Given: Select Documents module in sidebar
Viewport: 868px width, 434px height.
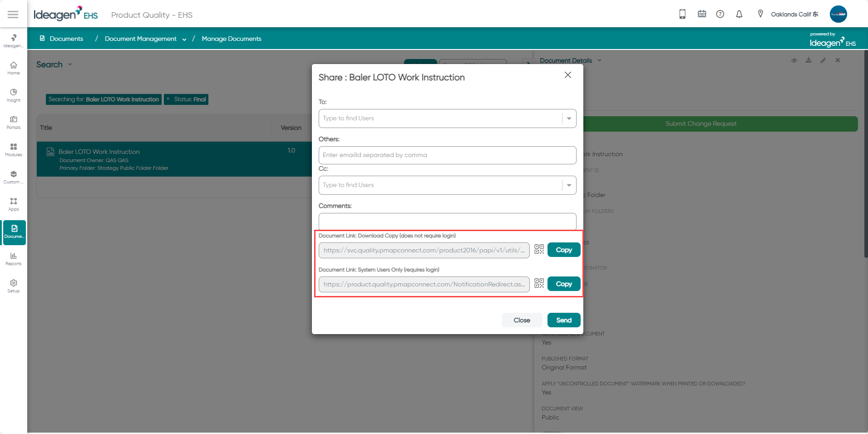Looking at the screenshot, I should 14,232.
